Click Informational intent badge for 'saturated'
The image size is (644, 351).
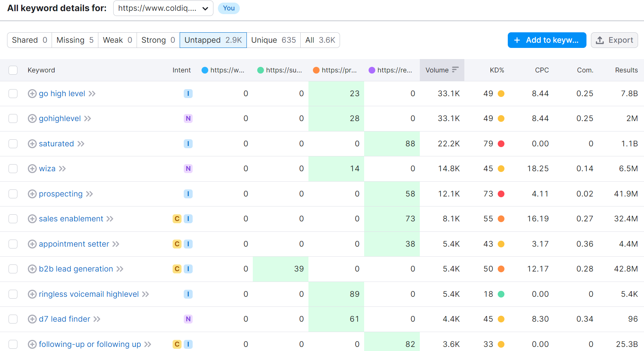[188, 144]
